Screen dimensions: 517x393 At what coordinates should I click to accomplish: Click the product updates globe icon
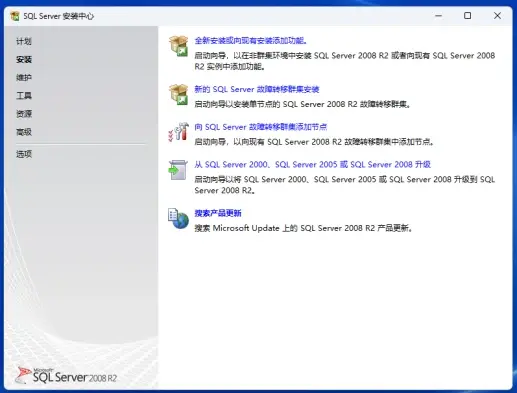[x=178, y=219]
